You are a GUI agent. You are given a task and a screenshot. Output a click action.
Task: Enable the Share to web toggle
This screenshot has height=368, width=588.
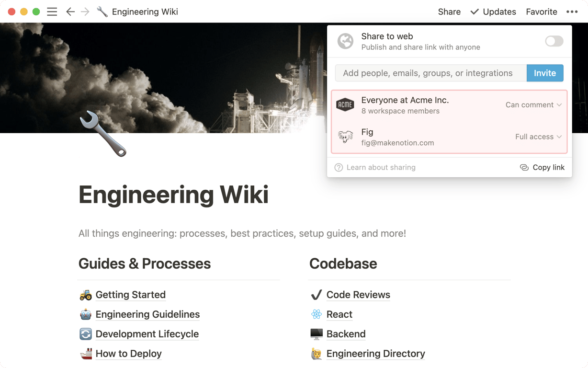(554, 41)
